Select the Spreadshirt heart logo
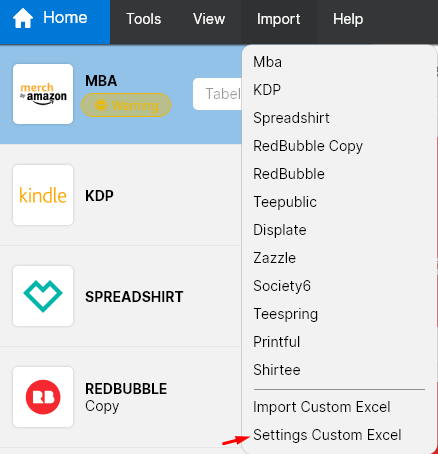 (x=43, y=296)
